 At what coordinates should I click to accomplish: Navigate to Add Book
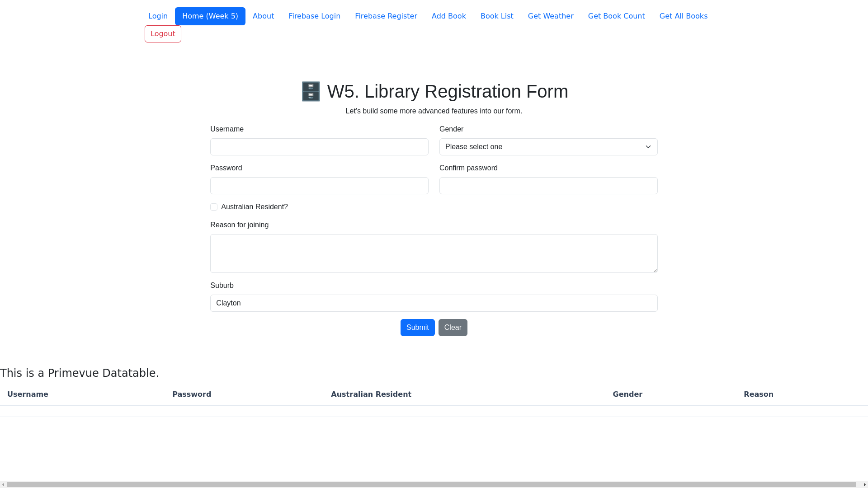click(x=448, y=16)
